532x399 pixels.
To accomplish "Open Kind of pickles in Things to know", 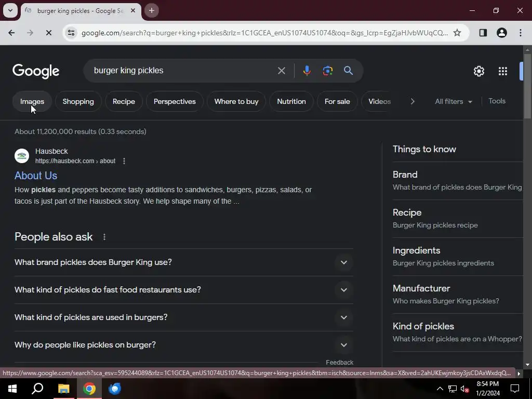I will [458, 332].
